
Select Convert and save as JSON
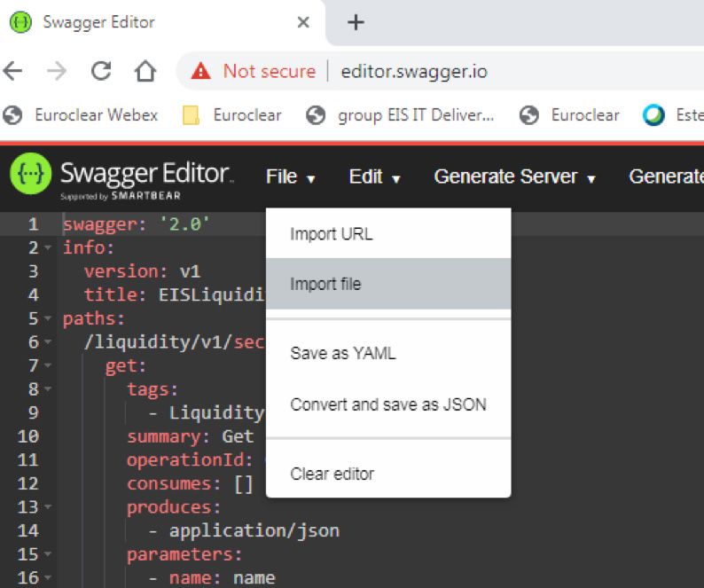tap(388, 404)
